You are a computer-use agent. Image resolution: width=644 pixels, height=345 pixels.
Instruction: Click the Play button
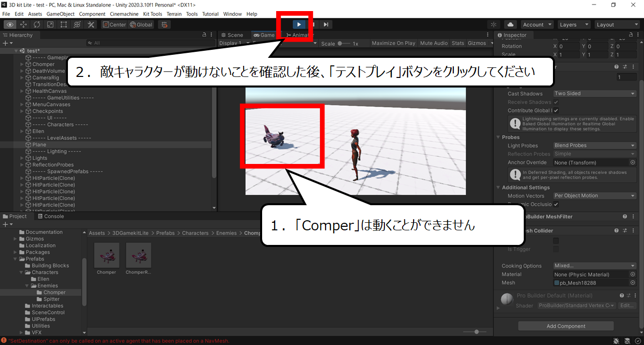click(299, 24)
